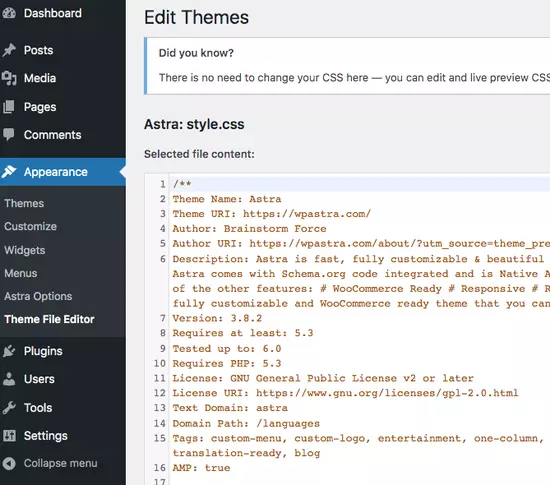Click the License URI gnu.org line
The width and height of the screenshot is (550, 485).
click(x=345, y=393)
